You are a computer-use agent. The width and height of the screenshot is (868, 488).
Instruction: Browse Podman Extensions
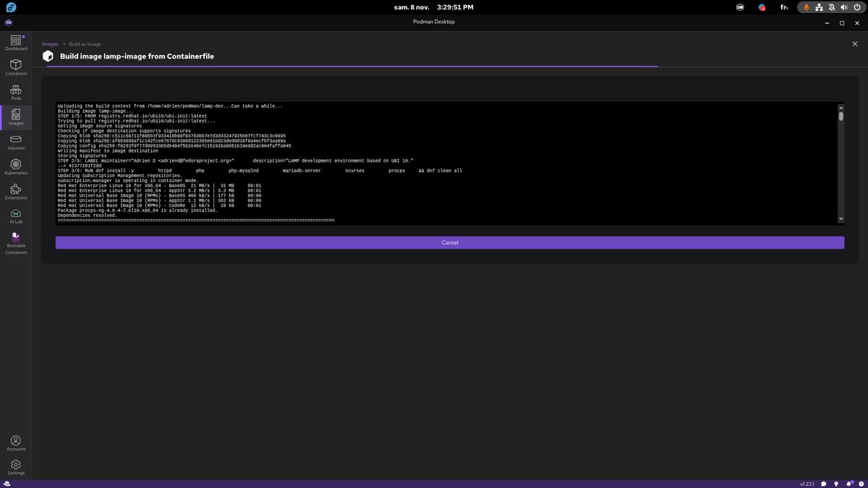[x=16, y=192]
